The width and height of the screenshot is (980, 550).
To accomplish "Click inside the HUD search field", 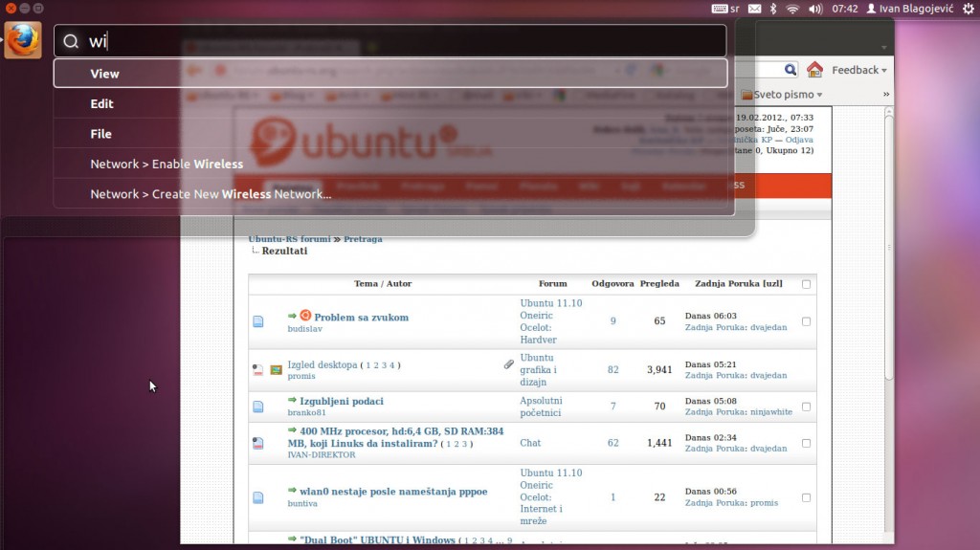I will pos(402,41).
